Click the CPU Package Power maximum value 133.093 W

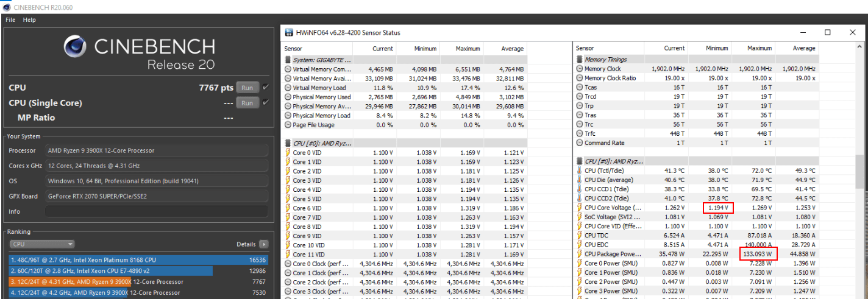[x=758, y=254]
